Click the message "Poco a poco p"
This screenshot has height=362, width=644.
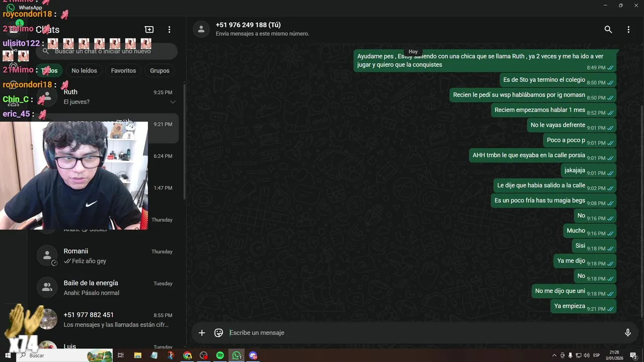click(x=580, y=140)
